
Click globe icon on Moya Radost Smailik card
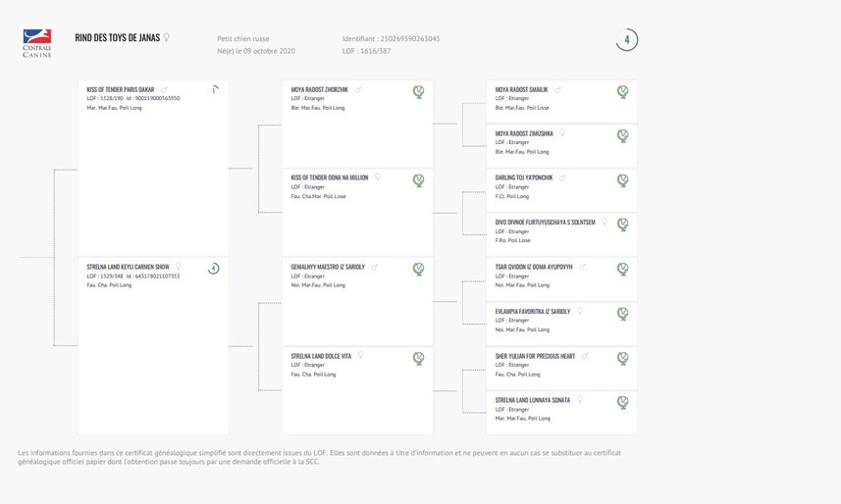coord(622,92)
